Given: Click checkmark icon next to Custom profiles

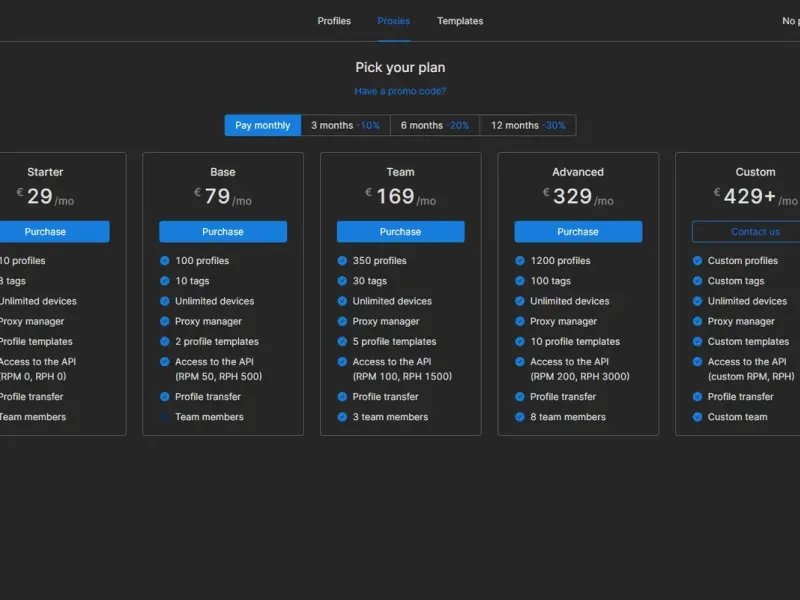Looking at the screenshot, I should (x=697, y=261).
